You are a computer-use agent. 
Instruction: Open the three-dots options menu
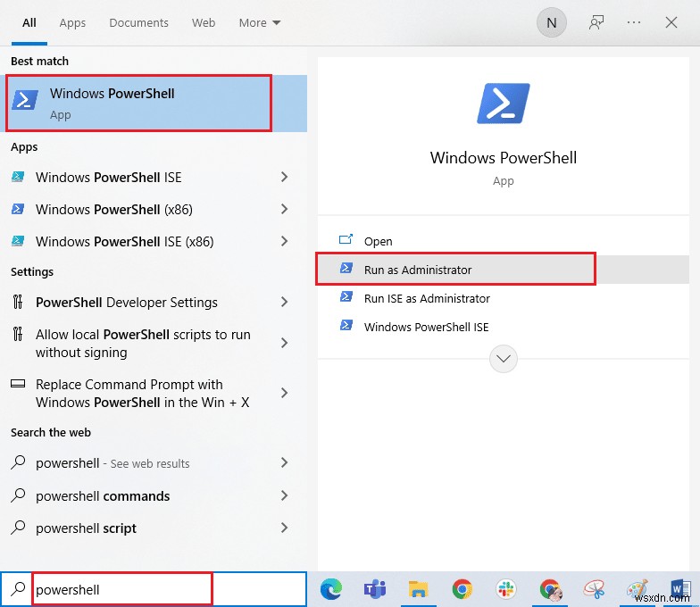tap(634, 22)
